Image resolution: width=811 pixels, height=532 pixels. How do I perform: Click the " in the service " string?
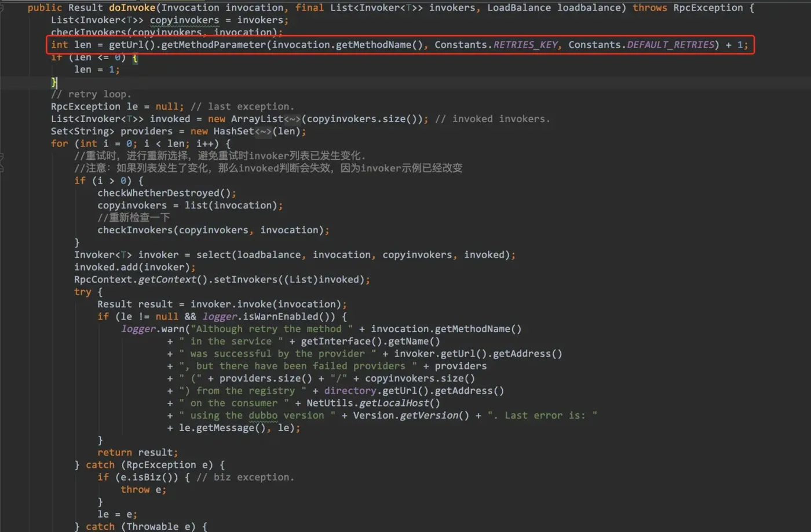[231, 342]
